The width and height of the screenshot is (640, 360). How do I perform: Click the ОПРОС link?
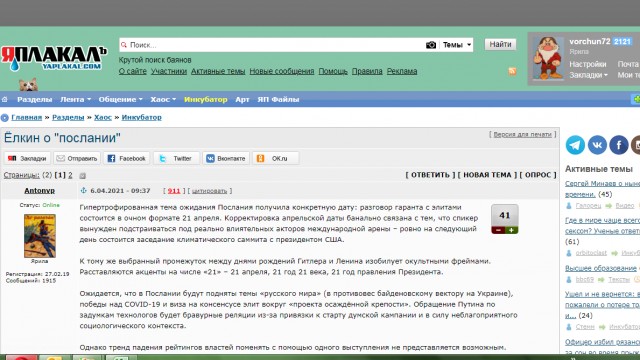tap(538, 175)
